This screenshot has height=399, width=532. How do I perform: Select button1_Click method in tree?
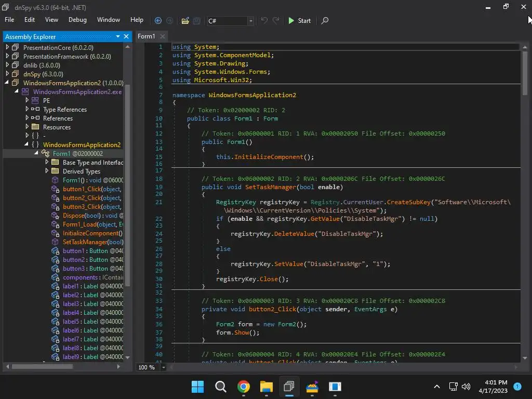point(92,189)
